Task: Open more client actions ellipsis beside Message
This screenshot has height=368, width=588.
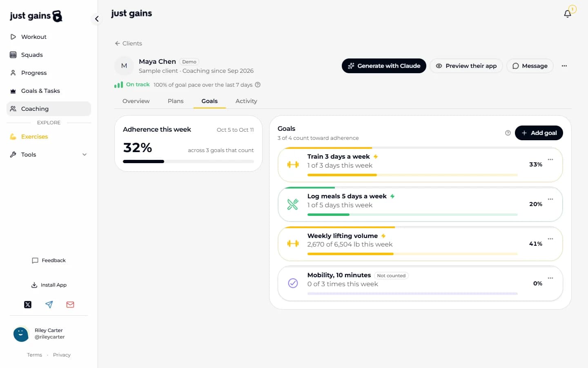Action: coord(564,66)
